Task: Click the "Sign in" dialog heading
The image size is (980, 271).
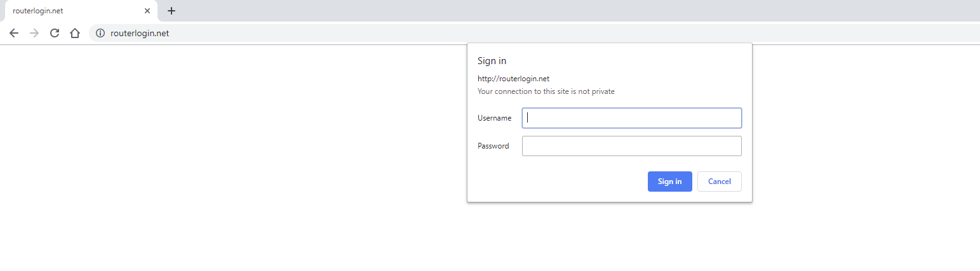Action: 492,61
